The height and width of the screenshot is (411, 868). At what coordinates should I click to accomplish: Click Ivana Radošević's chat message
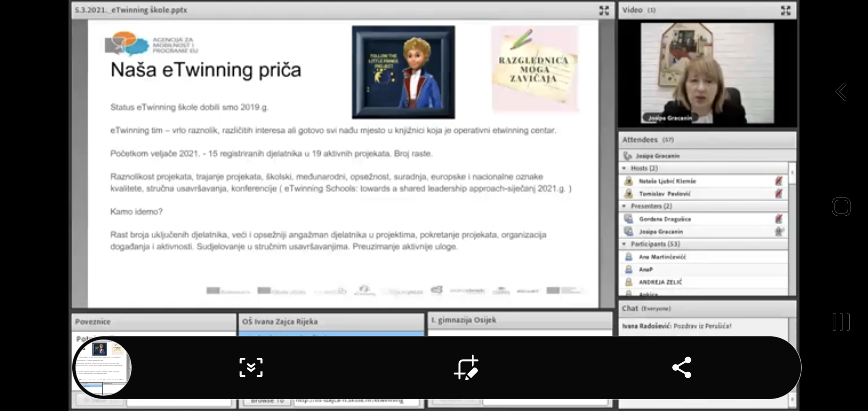(x=677, y=326)
